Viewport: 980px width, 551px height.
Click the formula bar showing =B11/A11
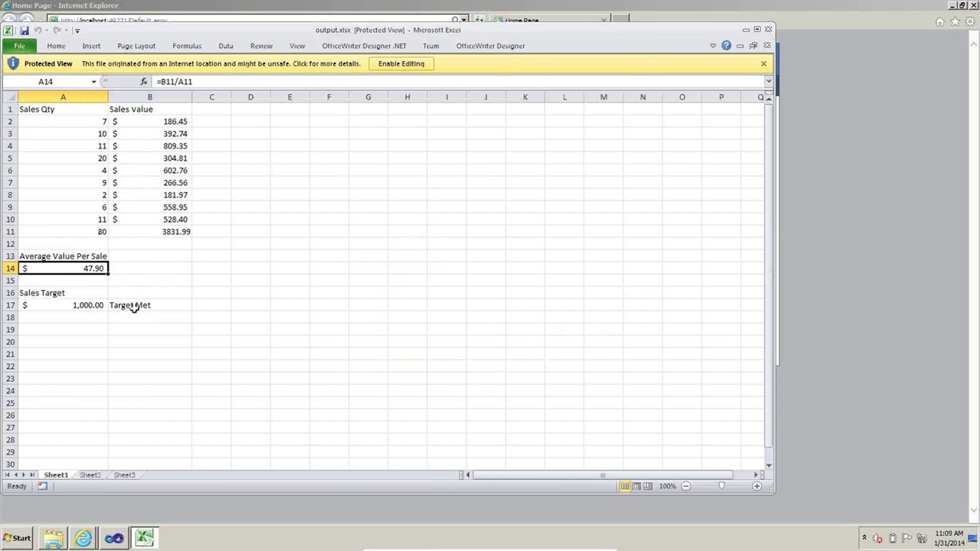(457, 82)
